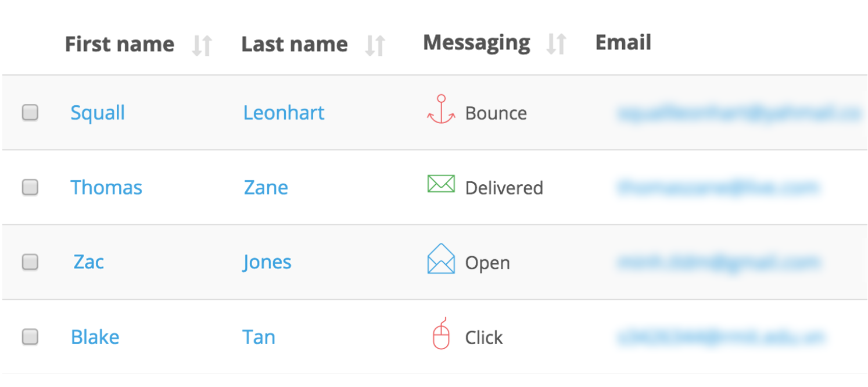Open the Jones last name link
The height and width of the screenshot is (387, 868).
[267, 262]
